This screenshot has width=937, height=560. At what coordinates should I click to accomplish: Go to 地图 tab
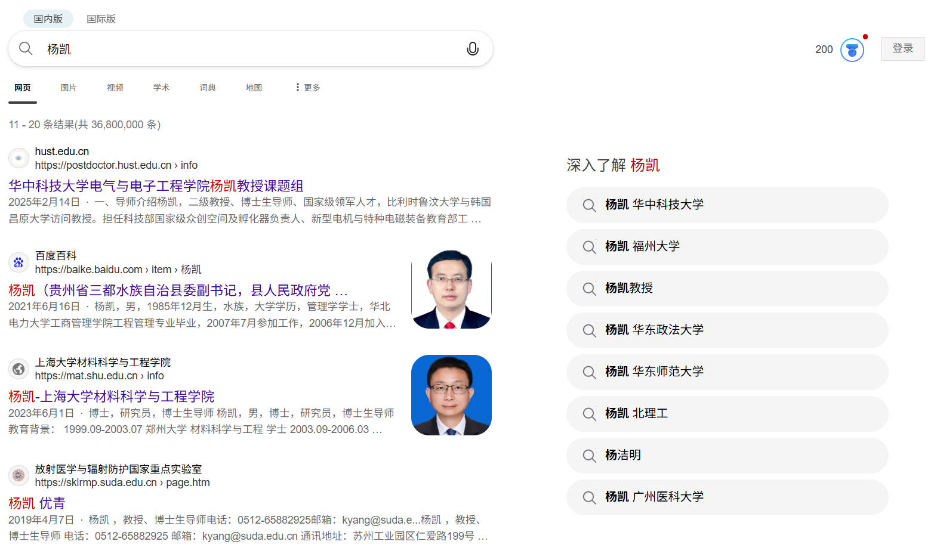(254, 88)
